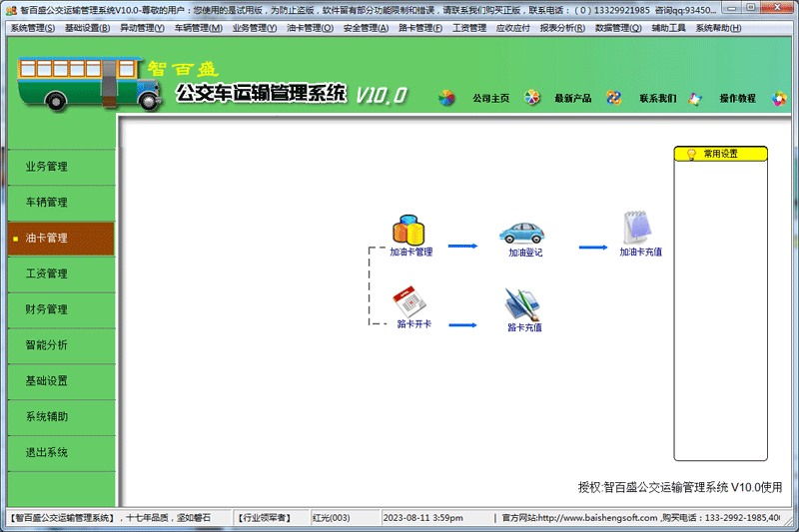Open the 辅助工具 menu
799x532 pixels.
click(x=668, y=28)
